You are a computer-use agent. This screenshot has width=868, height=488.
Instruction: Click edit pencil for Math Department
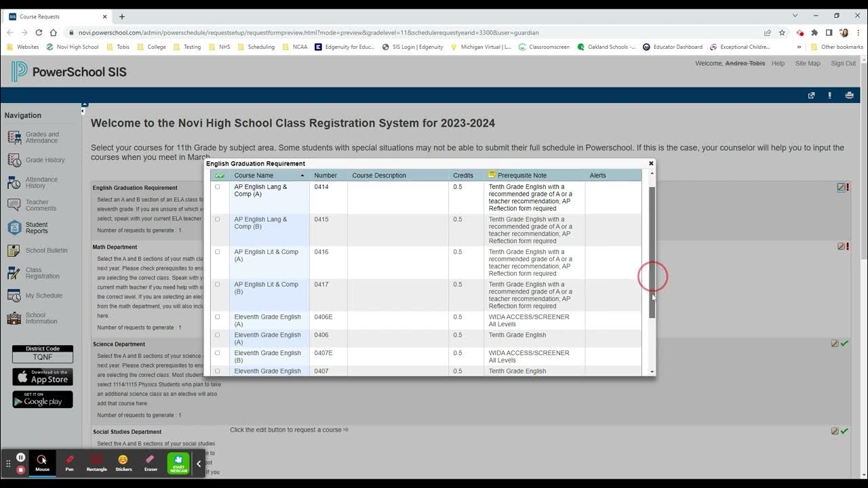841,247
